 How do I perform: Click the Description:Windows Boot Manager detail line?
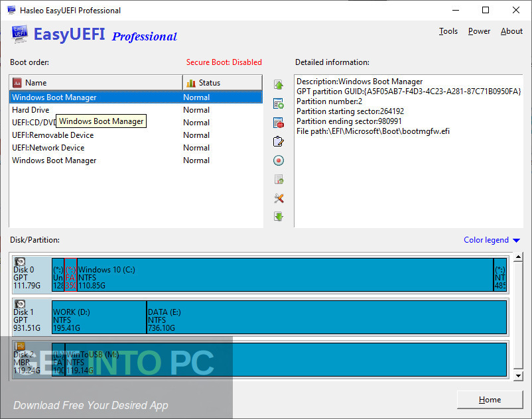click(x=360, y=82)
